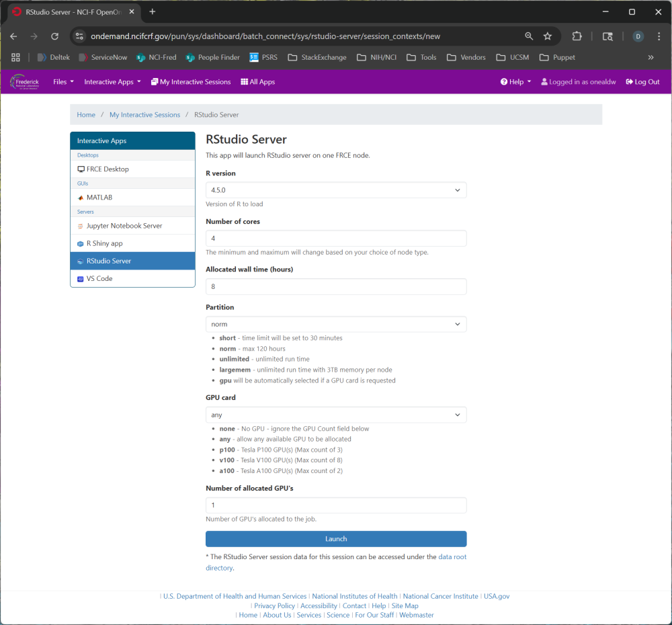Open the Chrome three-dot menu

(659, 36)
